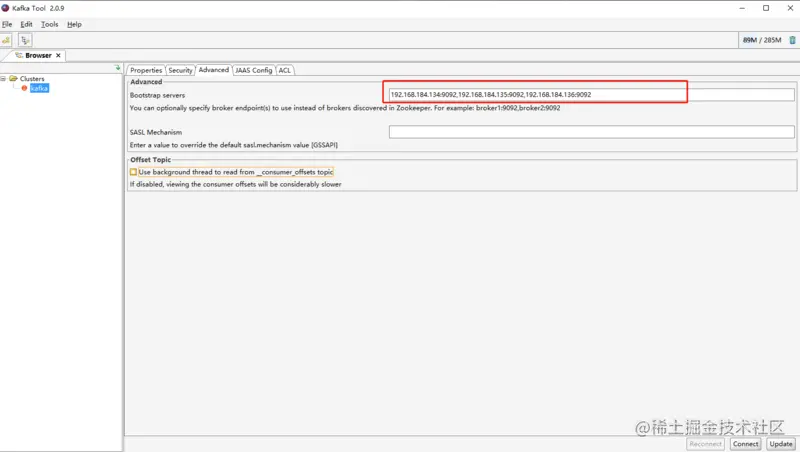This screenshot has width=800, height=452.
Task: Close the Browser tab
Action: [x=58, y=55]
